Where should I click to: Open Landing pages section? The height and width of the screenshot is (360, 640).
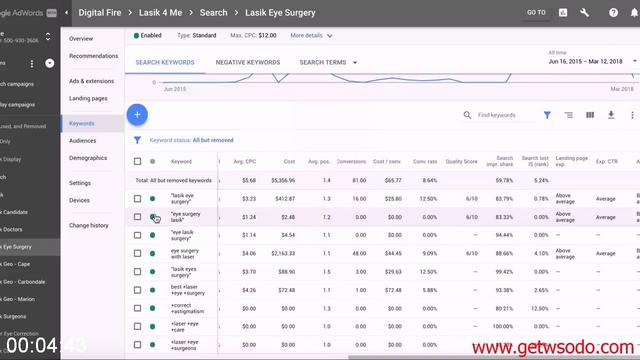point(88,98)
